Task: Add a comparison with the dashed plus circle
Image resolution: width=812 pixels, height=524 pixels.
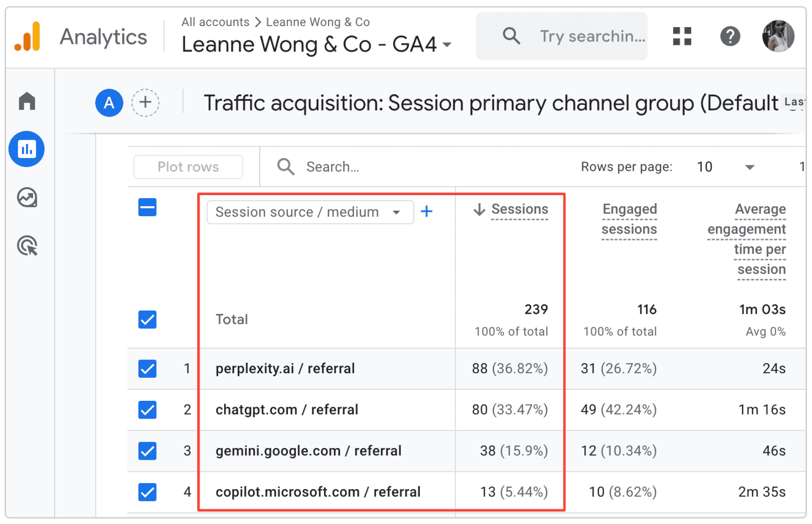Action: click(x=145, y=103)
